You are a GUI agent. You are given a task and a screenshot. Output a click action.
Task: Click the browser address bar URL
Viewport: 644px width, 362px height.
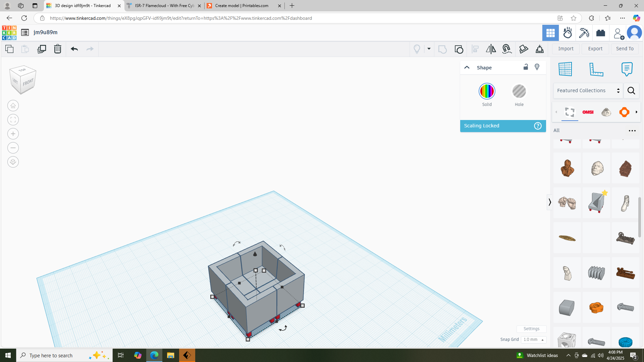(x=181, y=18)
